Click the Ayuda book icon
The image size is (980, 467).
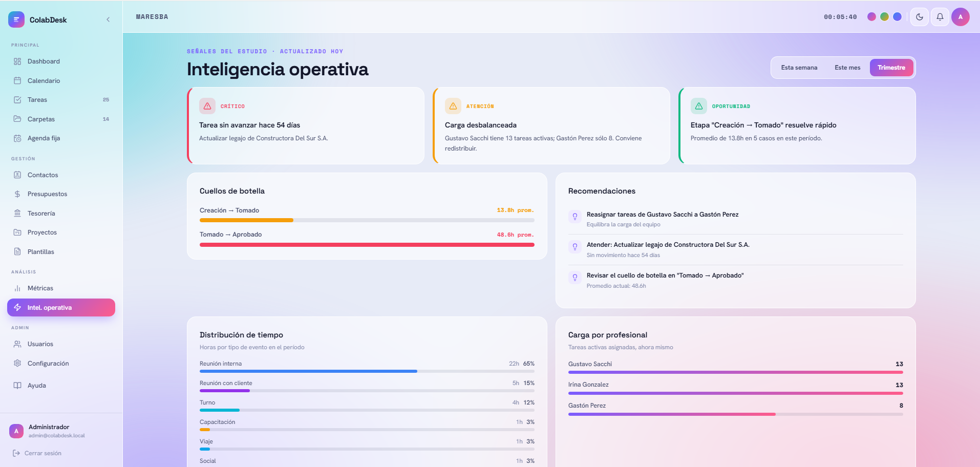pyautogui.click(x=17, y=386)
